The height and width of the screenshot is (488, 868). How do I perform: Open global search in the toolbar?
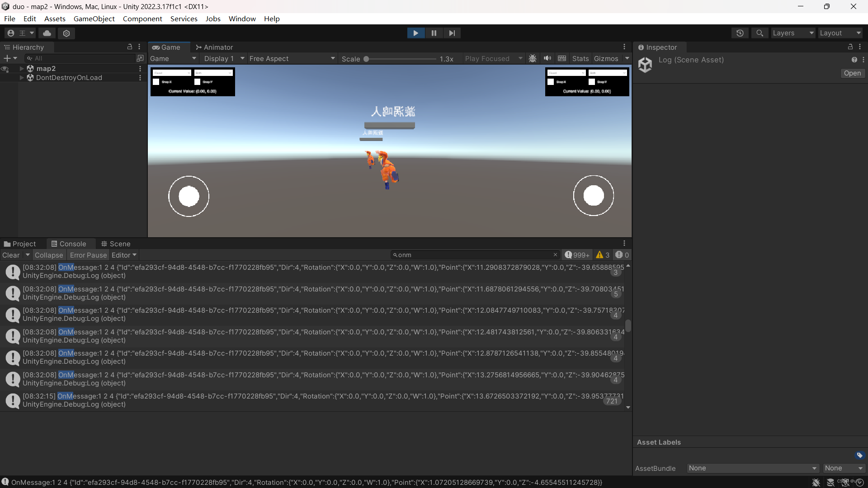[759, 33]
